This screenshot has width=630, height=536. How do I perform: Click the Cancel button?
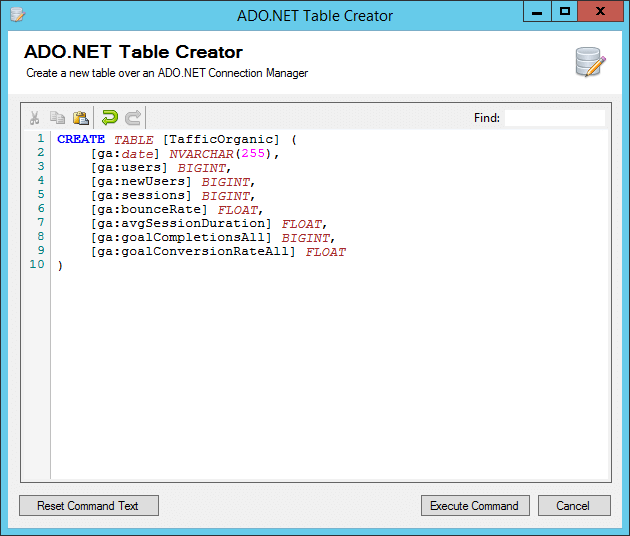point(574,505)
